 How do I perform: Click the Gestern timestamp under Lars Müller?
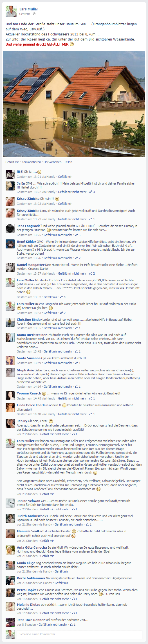tap(24, 14)
